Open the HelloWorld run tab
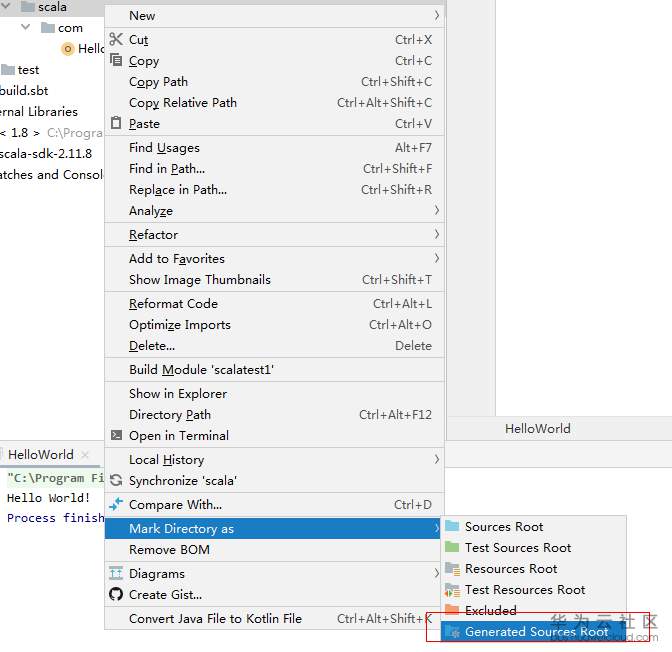Image resolution: width=672 pixels, height=652 pixels. pyautogui.click(x=41, y=454)
